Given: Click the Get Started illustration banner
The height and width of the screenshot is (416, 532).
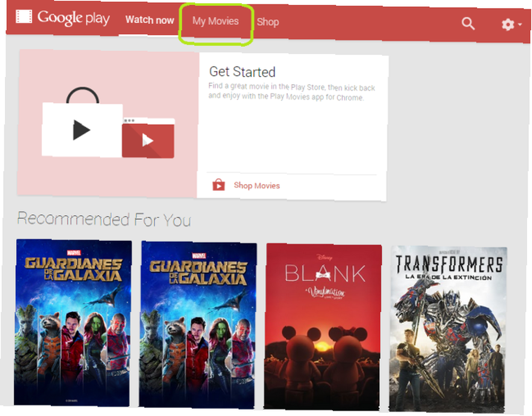Looking at the screenshot, I should click(x=107, y=123).
